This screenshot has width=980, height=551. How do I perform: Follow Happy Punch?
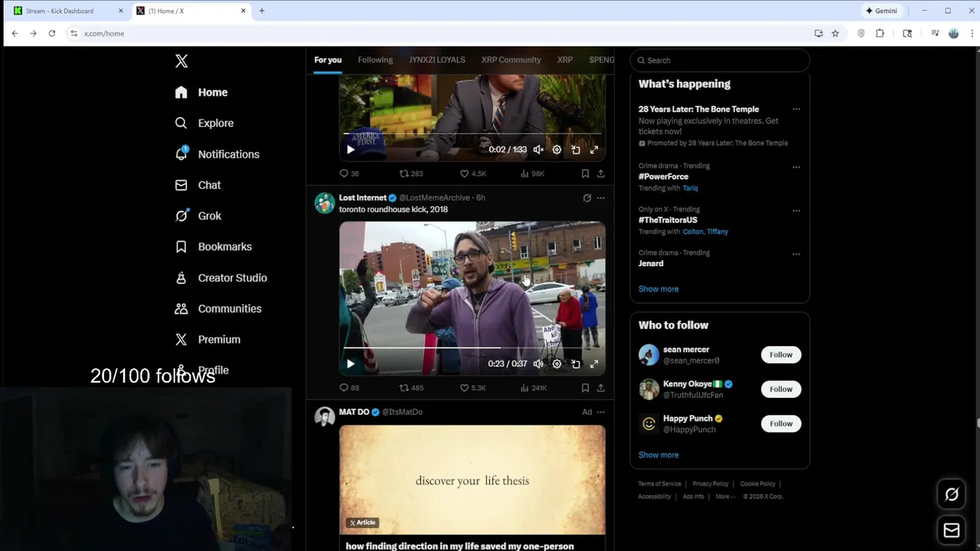click(x=781, y=424)
